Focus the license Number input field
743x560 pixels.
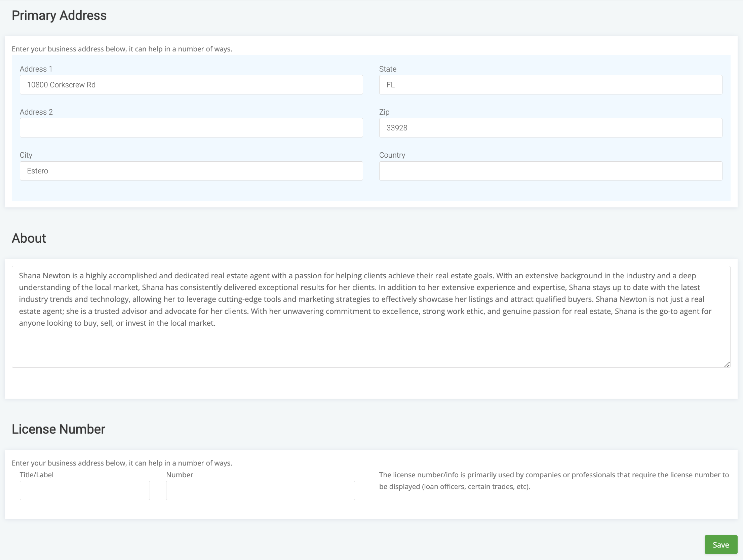click(x=260, y=490)
